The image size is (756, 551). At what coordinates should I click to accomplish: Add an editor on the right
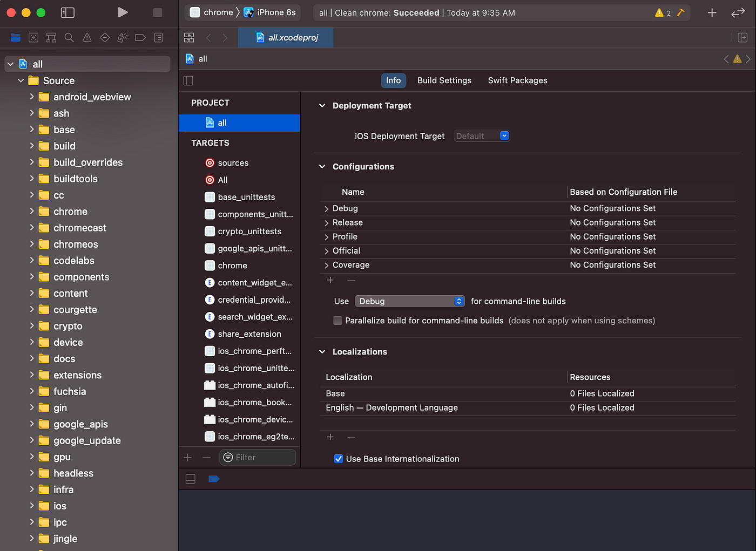tap(742, 37)
